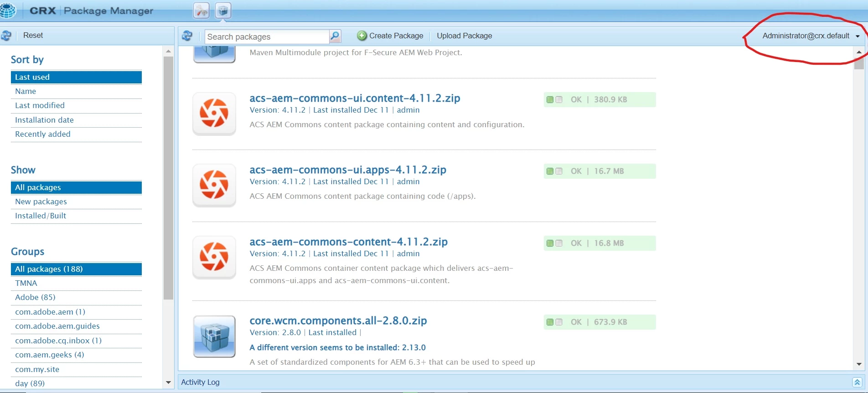
Task: Sort by Last modified
Action: click(x=76, y=105)
